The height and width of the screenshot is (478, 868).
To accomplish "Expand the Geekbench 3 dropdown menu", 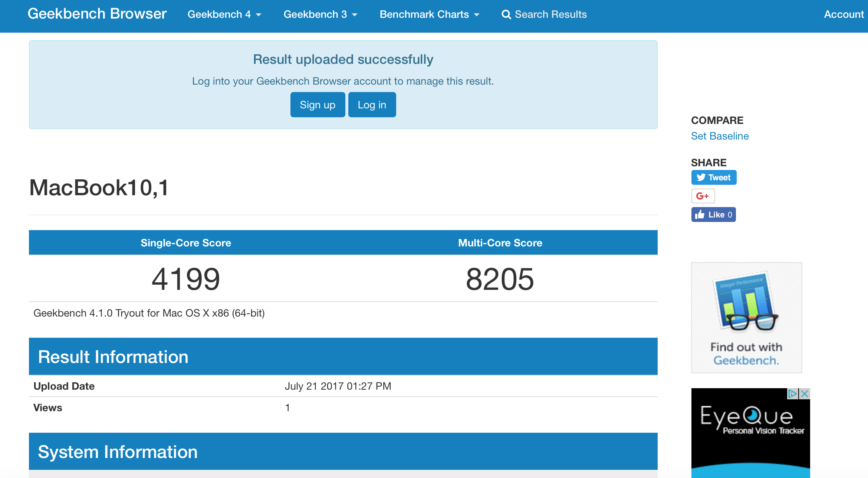I will (320, 14).
